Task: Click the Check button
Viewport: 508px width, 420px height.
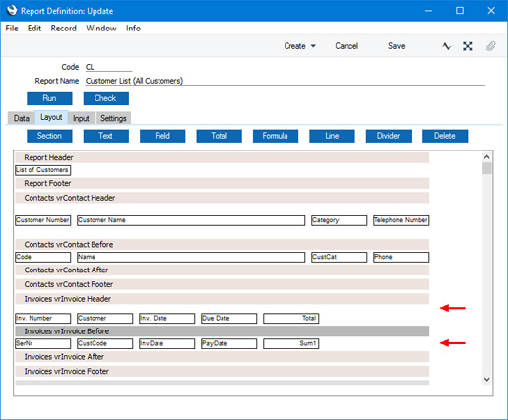Action: point(105,98)
